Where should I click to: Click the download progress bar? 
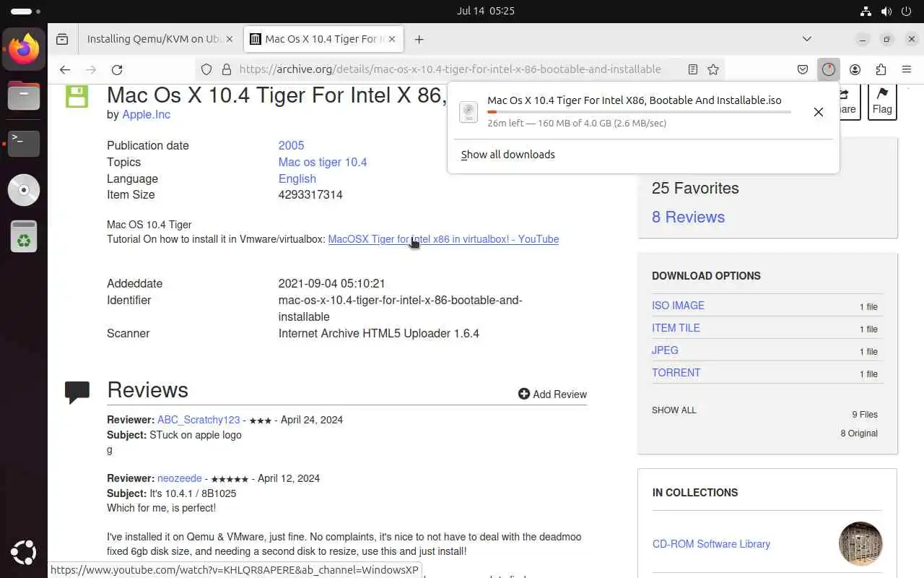tap(639, 112)
